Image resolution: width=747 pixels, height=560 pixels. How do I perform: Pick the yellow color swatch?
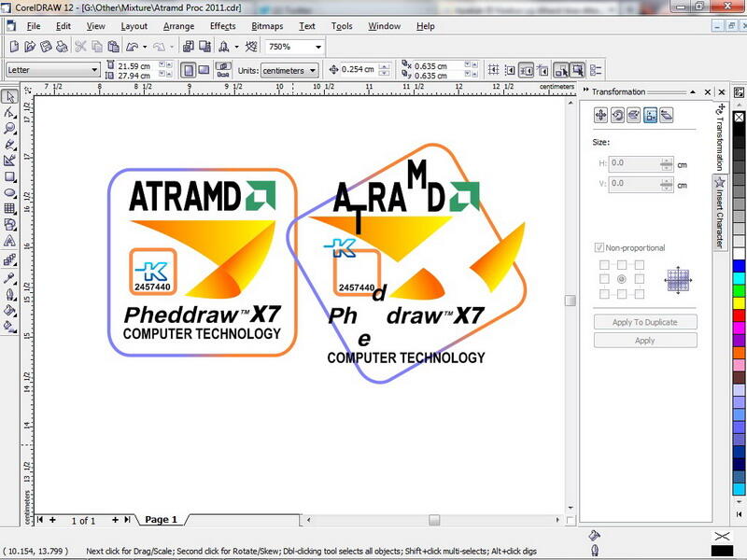(x=739, y=302)
